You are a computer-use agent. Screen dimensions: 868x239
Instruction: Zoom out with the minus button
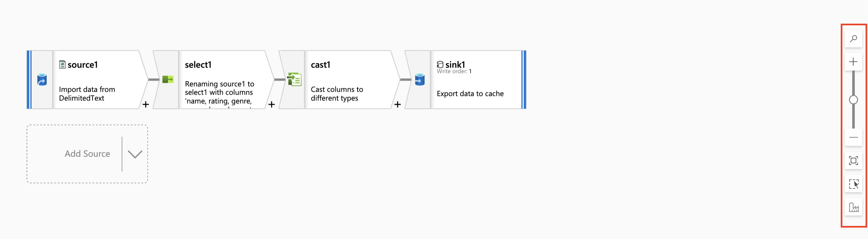[853, 137]
